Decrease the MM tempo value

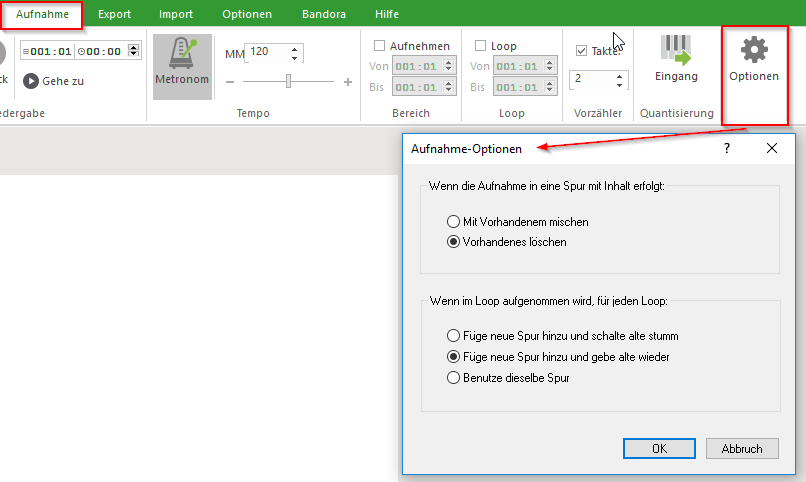pos(295,58)
